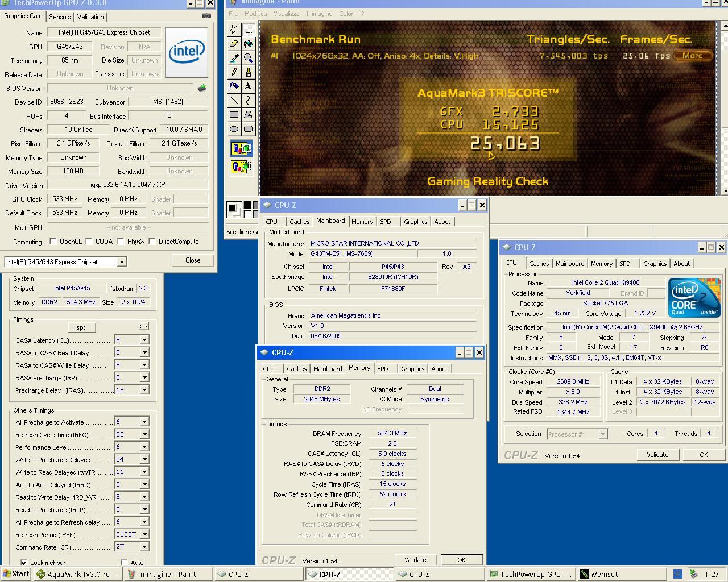Activate the Magnifier tool in Paint
This screenshot has height=582, width=728.
249,58
